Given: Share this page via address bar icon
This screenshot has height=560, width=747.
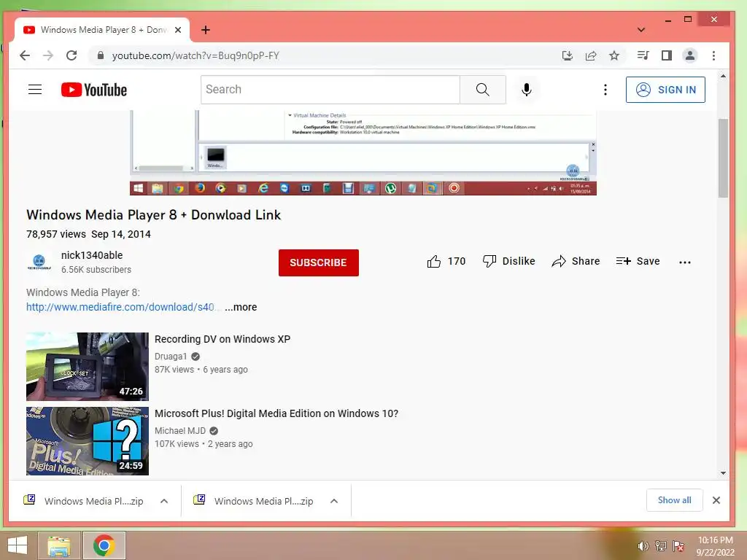Looking at the screenshot, I should [591, 55].
